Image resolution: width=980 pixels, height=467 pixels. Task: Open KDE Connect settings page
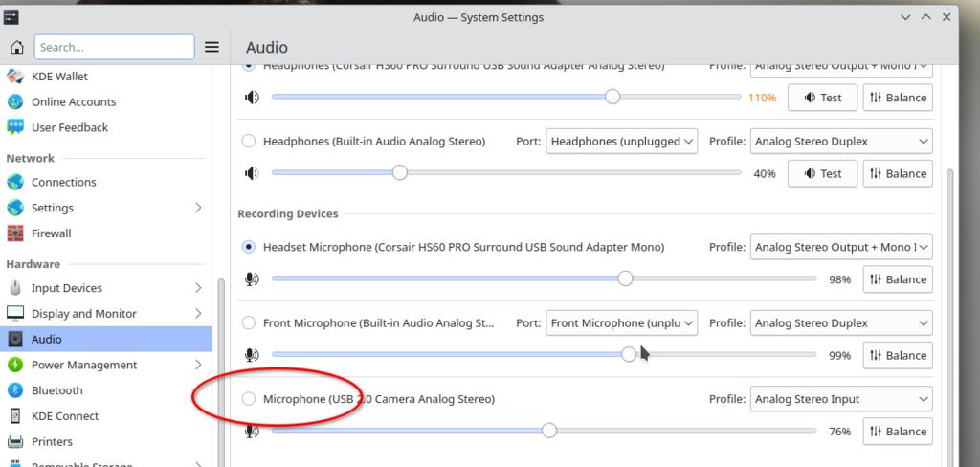point(105,416)
